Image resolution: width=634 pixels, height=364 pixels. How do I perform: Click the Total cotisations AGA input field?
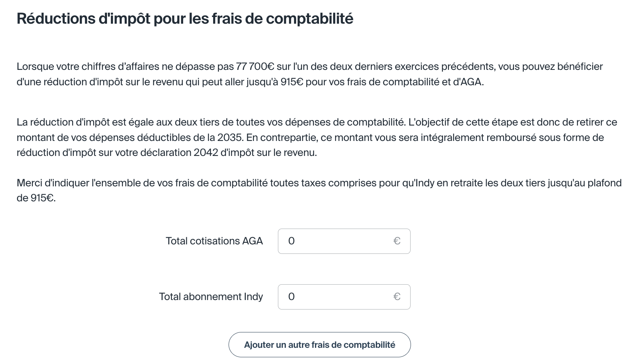pyautogui.click(x=340, y=241)
